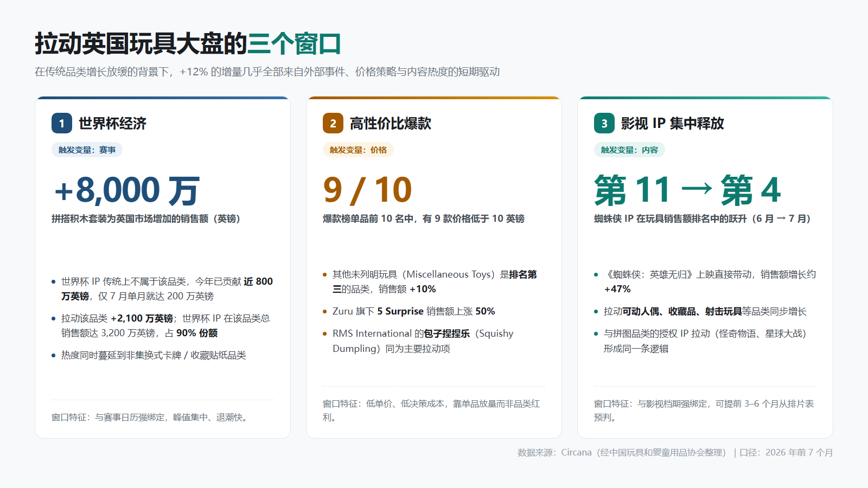Select footer 窗口特征：与赛事日历强绑定
Viewport: 868px width, 488px height.
click(x=151, y=417)
